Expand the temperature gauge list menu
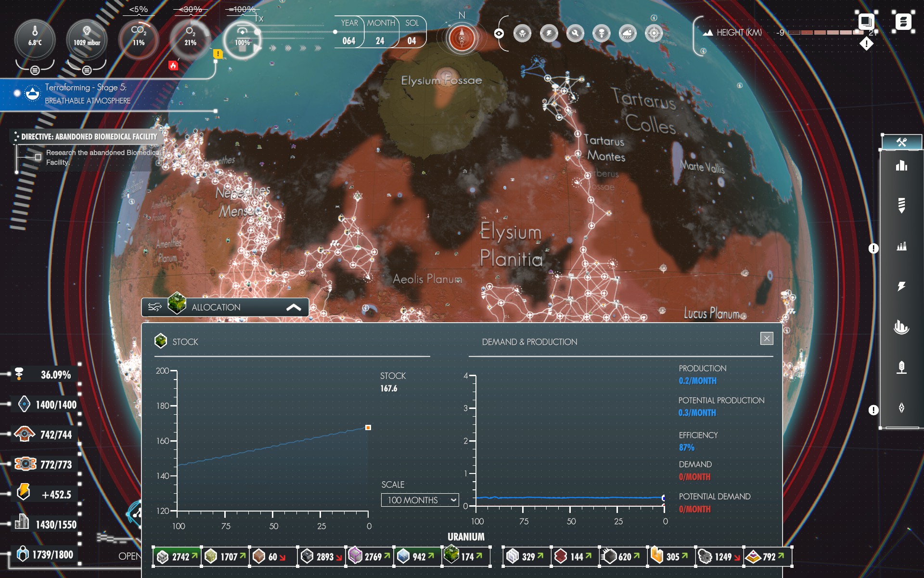Screen dimensions: 924x578 point(35,70)
